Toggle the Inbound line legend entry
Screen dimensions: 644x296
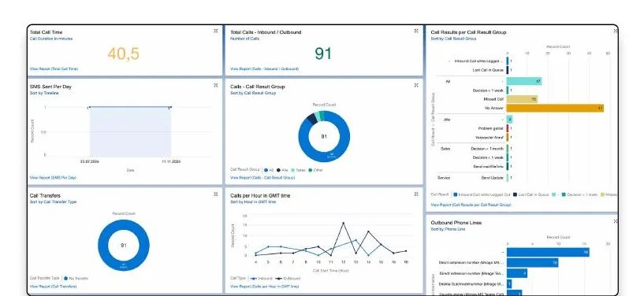click(260, 279)
